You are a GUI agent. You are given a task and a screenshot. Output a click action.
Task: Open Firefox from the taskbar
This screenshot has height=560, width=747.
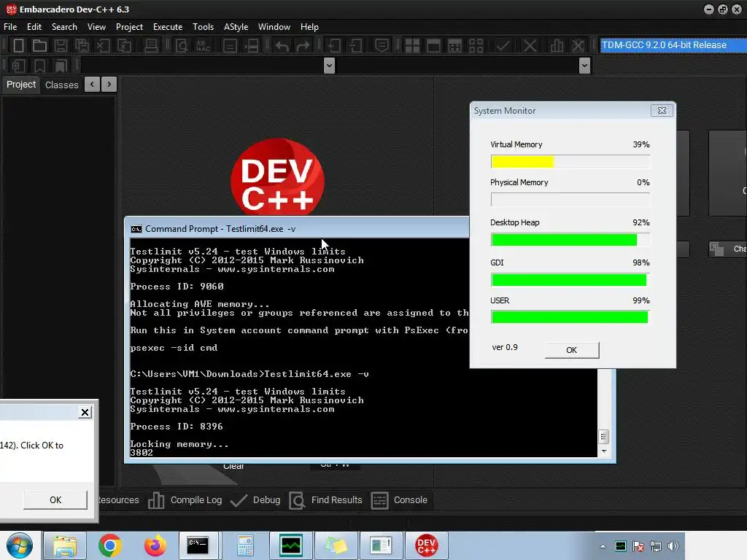click(x=155, y=545)
